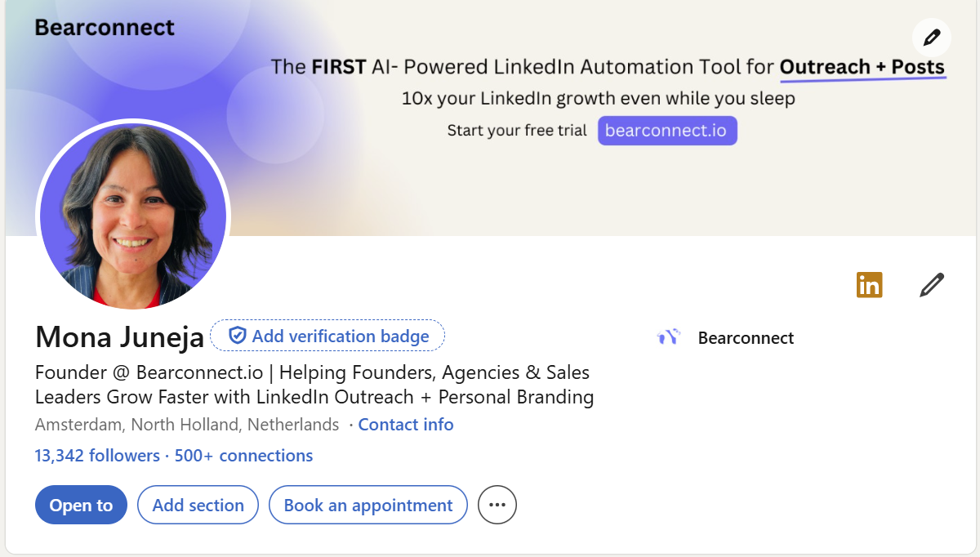Click the Mona Juneja profile name
This screenshot has height=557, width=980.
click(x=119, y=336)
